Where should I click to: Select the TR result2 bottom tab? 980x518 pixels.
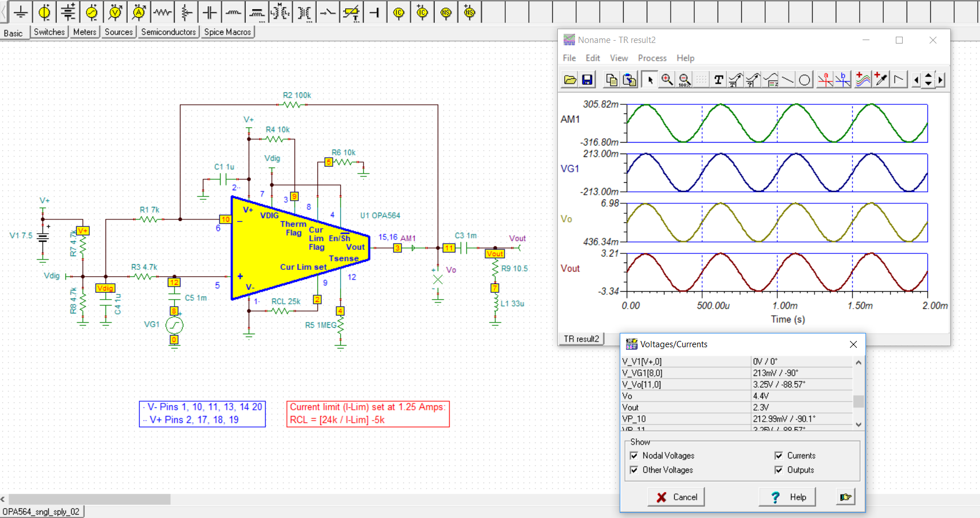click(x=581, y=339)
